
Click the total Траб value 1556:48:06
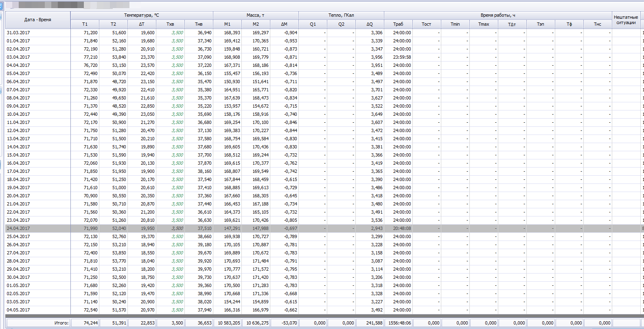400,323
